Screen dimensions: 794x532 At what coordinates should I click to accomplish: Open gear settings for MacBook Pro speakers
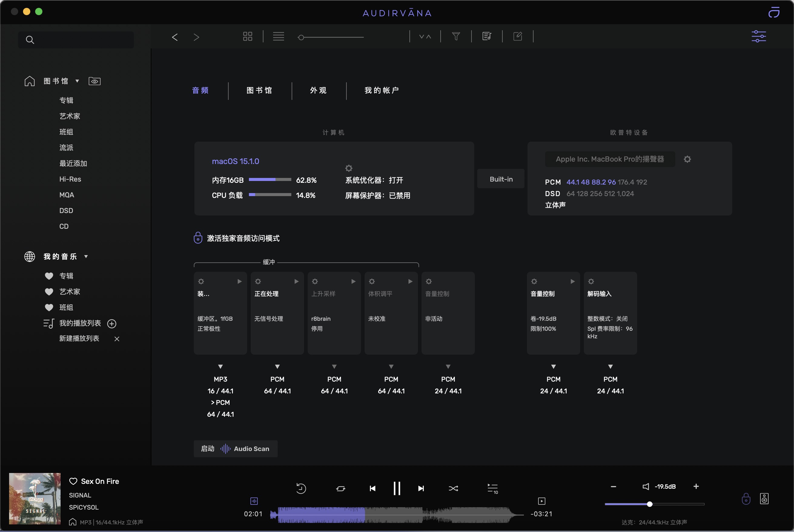[x=687, y=159]
